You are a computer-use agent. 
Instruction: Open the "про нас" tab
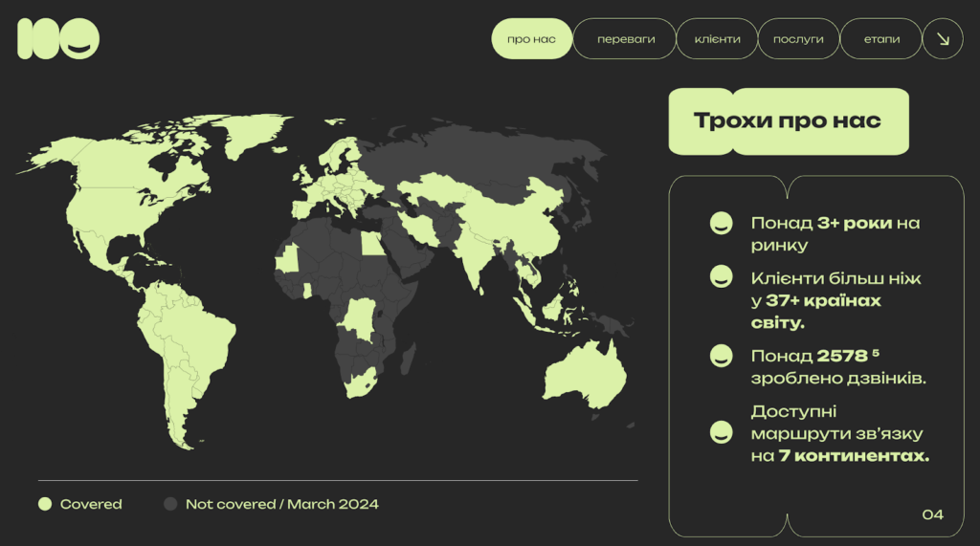click(532, 39)
